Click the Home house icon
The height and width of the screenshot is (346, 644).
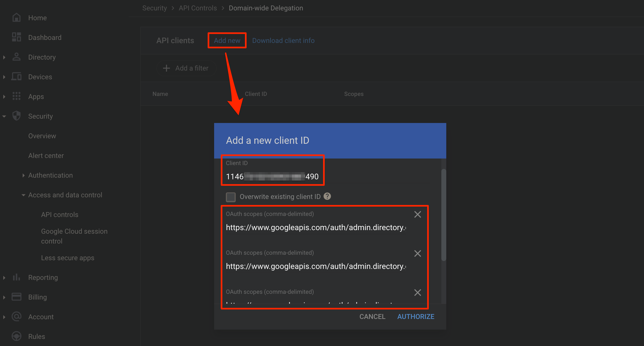click(16, 18)
